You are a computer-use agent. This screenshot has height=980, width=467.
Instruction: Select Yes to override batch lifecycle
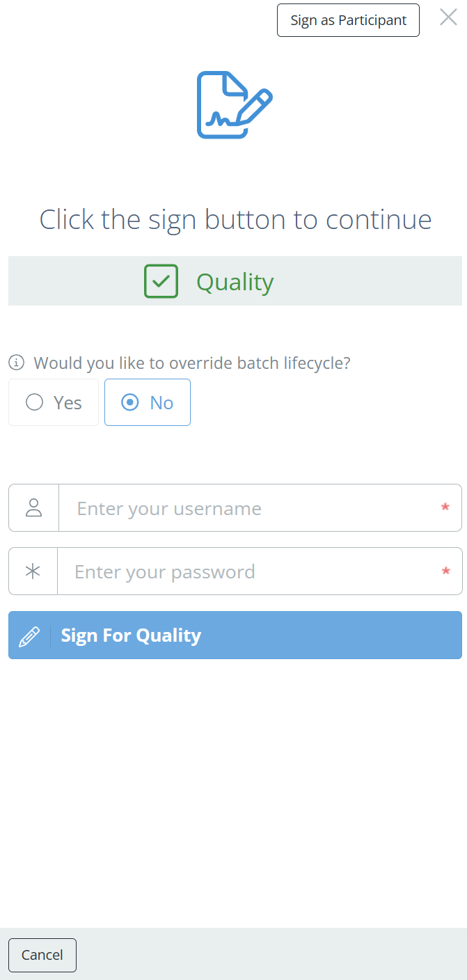tap(54, 402)
